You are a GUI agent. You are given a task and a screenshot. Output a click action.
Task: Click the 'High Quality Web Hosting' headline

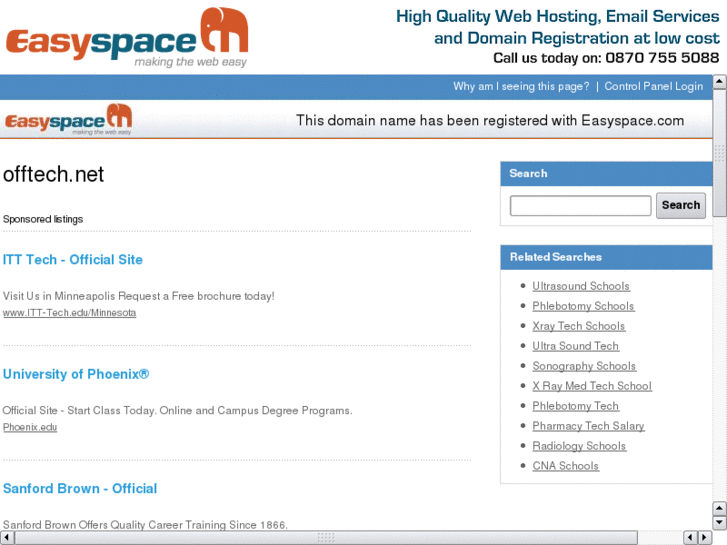(x=558, y=27)
